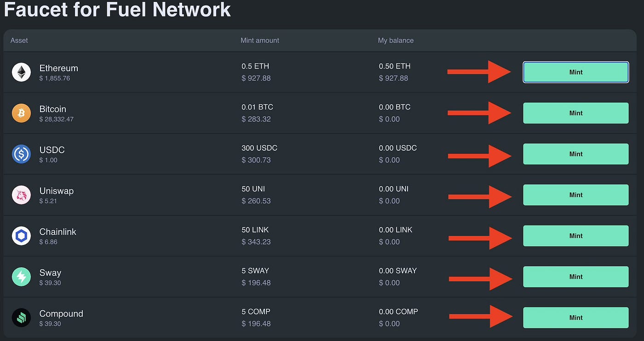Viewport: 644px width, 341px height.
Task: Click the 0.00 SWAY balance value
Action: point(398,271)
